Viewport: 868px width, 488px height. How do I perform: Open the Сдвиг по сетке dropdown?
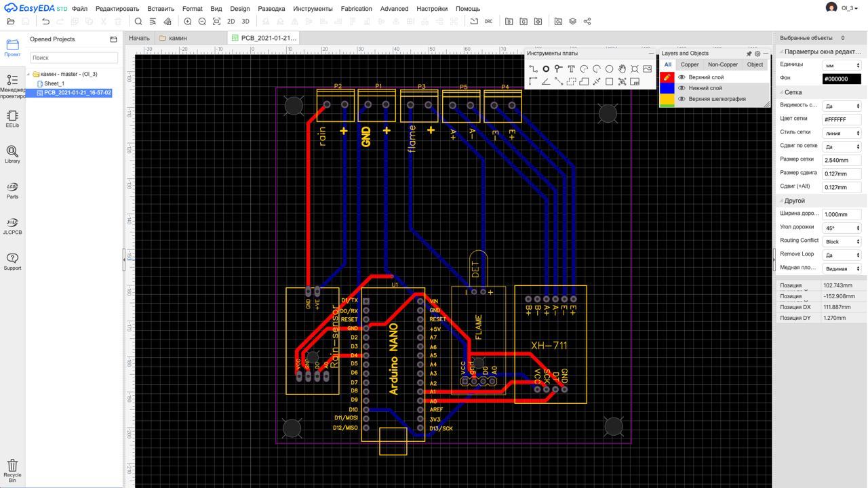[x=842, y=146]
